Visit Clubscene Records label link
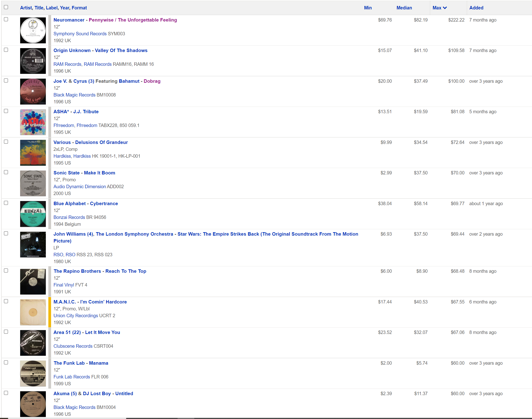The width and height of the screenshot is (532, 419). coord(73,346)
